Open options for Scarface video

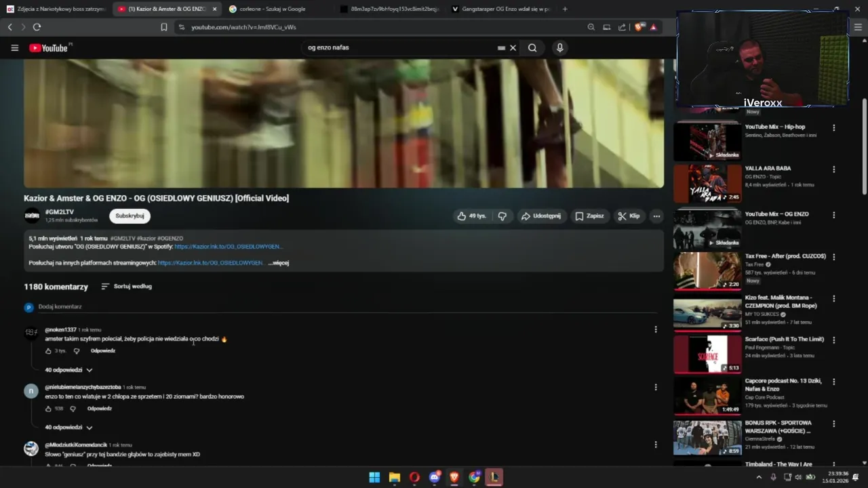click(833, 340)
